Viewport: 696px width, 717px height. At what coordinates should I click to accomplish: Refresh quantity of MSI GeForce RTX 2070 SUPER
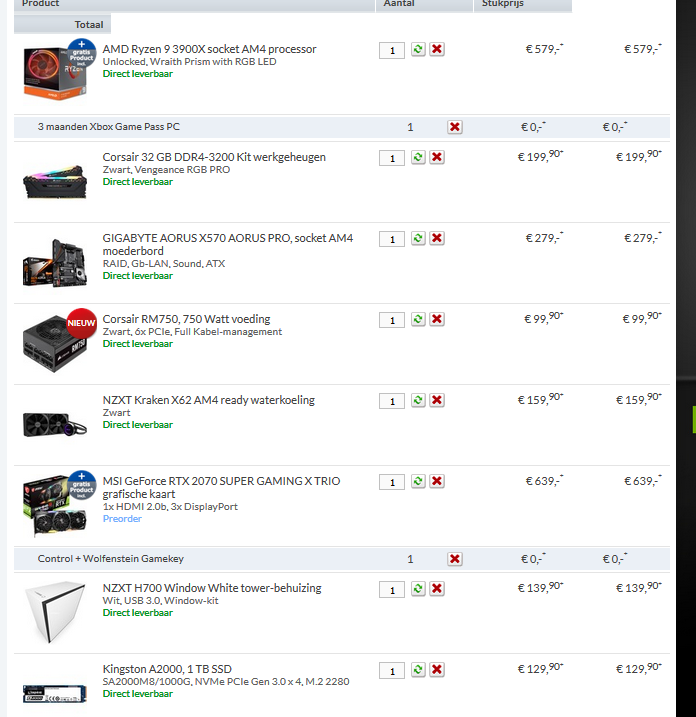418,481
